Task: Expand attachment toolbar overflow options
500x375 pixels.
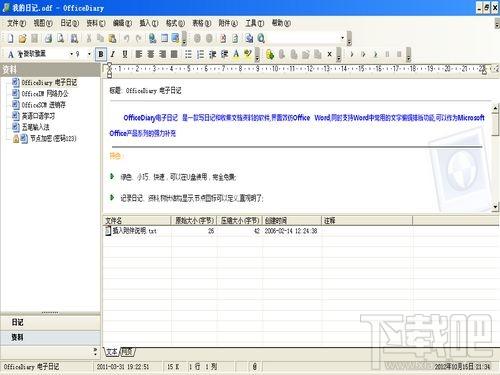Action: click(x=338, y=54)
